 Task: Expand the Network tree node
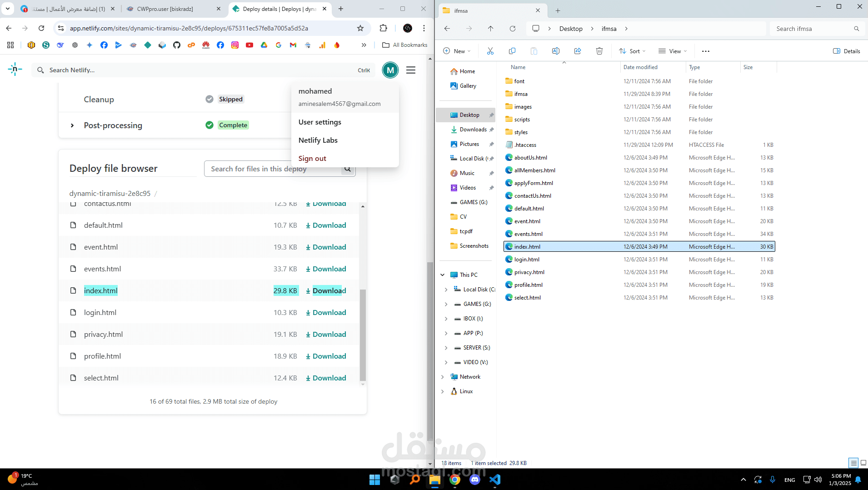click(x=443, y=377)
